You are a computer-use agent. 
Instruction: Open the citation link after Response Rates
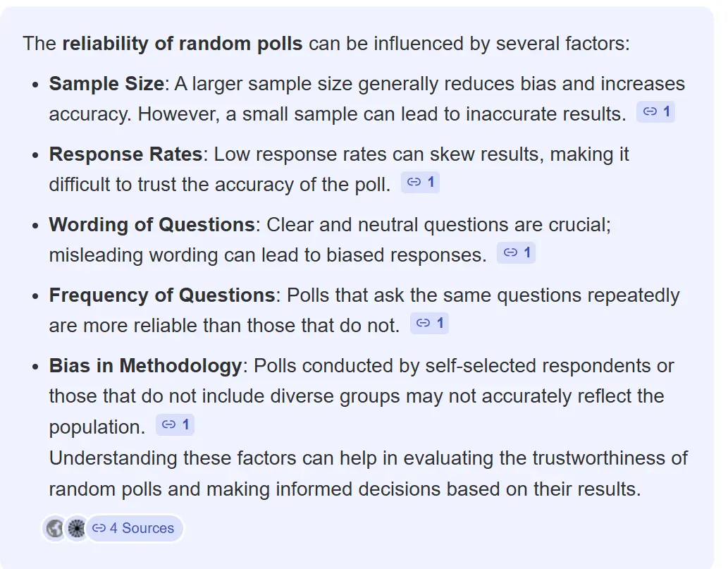[x=421, y=183]
